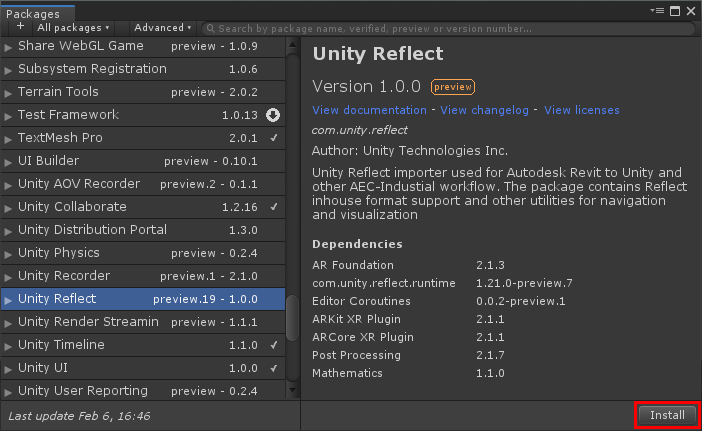702x431 pixels.
Task: Click the plus icon to add package
Action: click(x=20, y=28)
